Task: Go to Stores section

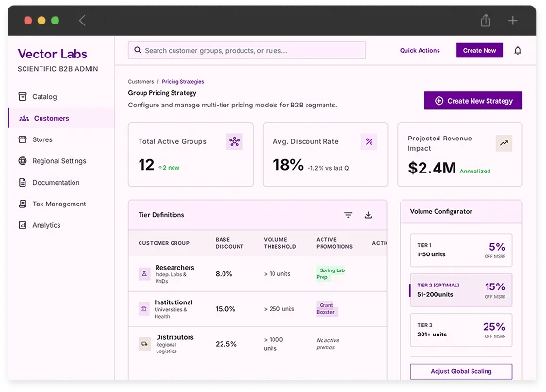Action: click(x=42, y=139)
